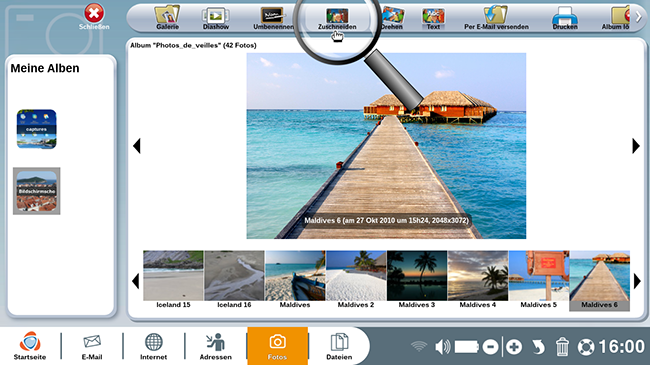The image size is (650, 365).
Task: Open the E-Mail tab
Action: tap(92, 346)
